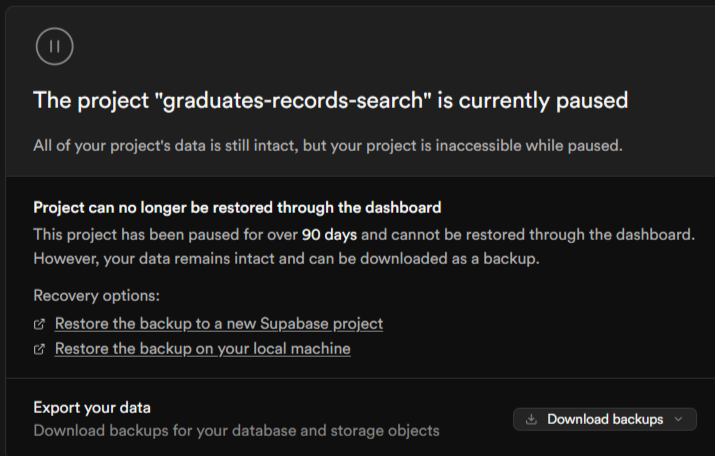Viewport: 715px width, 456px height.
Task: Click external-link icon beside new Supabase project restore
Action: tap(39, 324)
